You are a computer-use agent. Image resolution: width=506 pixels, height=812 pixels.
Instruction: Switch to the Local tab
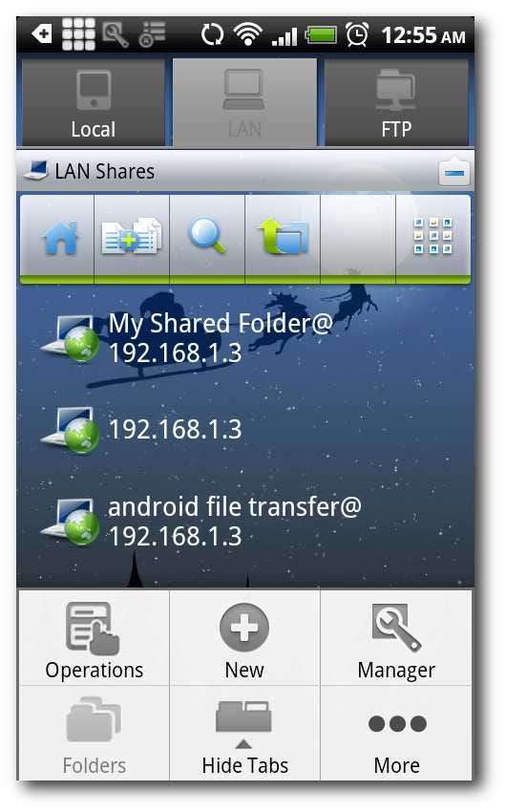click(94, 103)
